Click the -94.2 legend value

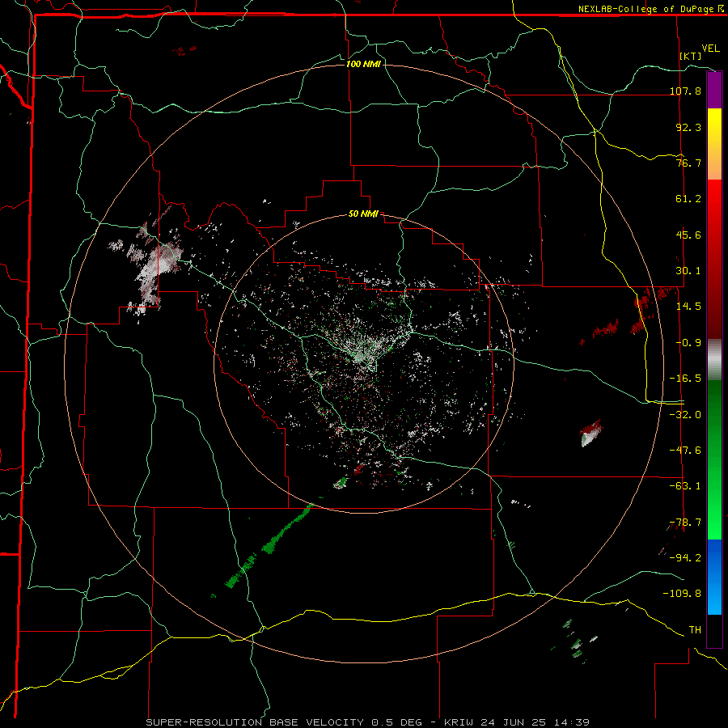pos(686,558)
